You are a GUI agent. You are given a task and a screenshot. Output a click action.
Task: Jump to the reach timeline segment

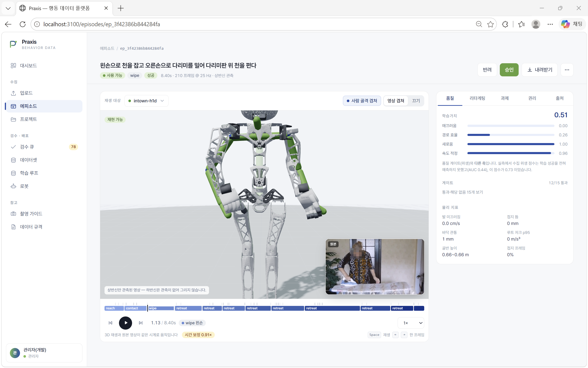[114, 308]
